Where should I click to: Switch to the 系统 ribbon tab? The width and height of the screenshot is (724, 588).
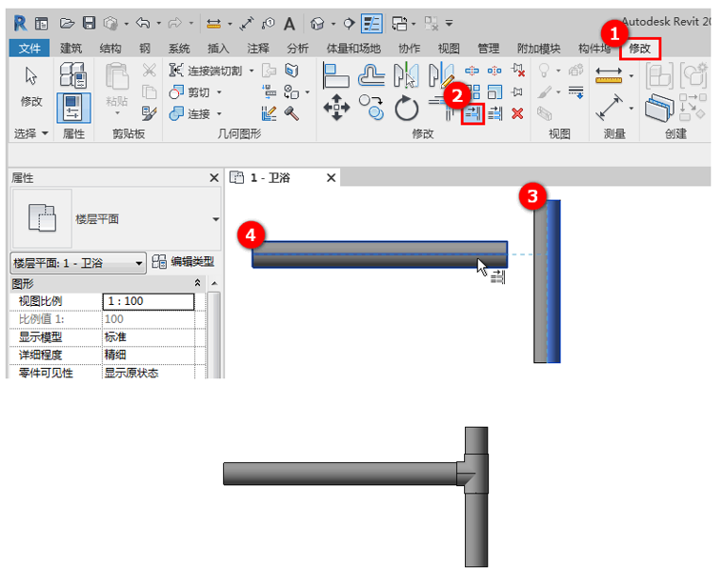pos(178,48)
